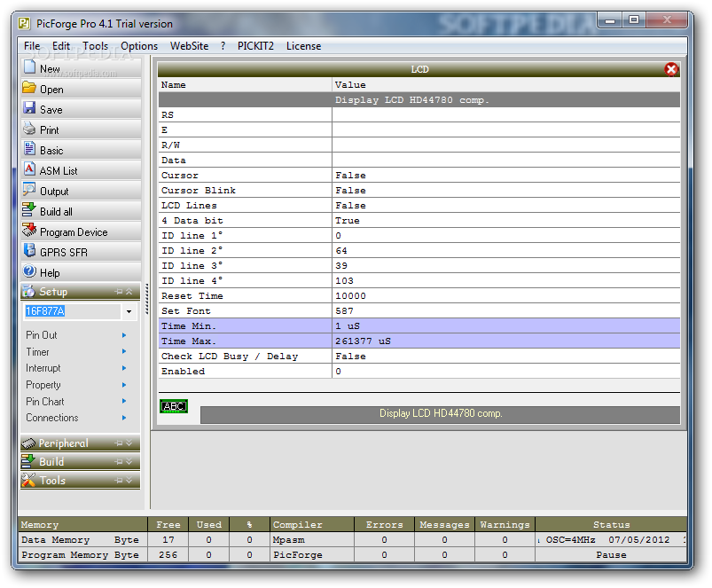Pin the Setup panel
This screenshot has height=588, width=712.
tap(119, 292)
